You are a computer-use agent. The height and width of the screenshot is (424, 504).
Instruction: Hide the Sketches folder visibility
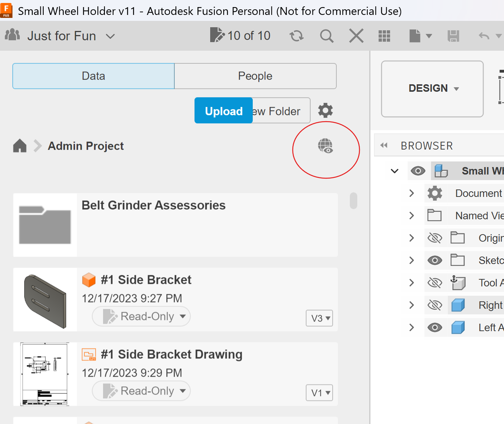coord(435,260)
